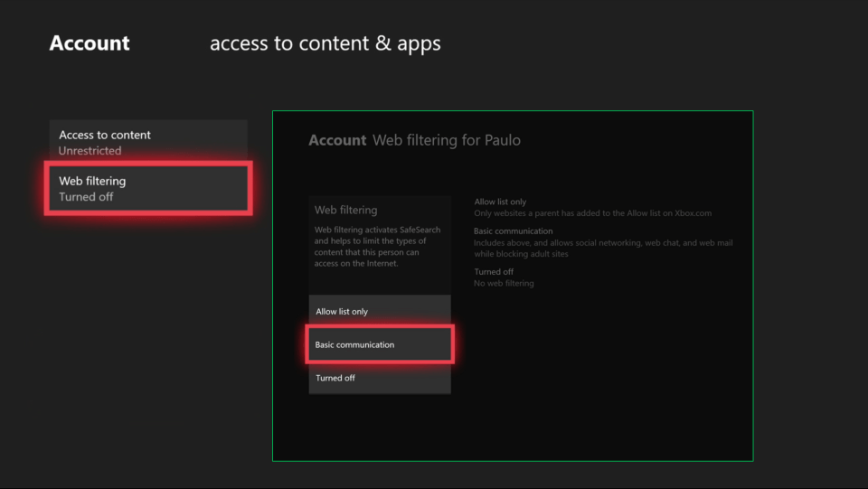
Task: Choose Basic communication filtering option
Action: click(x=380, y=344)
